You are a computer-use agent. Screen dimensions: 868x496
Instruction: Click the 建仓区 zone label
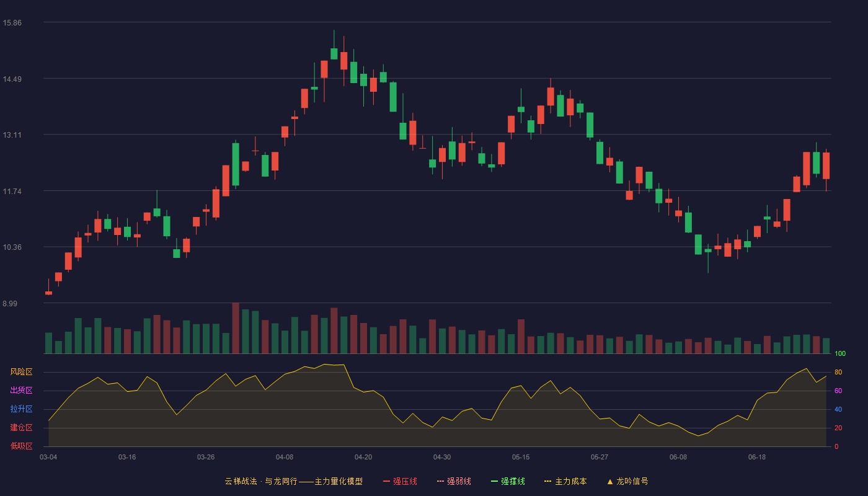(21, 428)
